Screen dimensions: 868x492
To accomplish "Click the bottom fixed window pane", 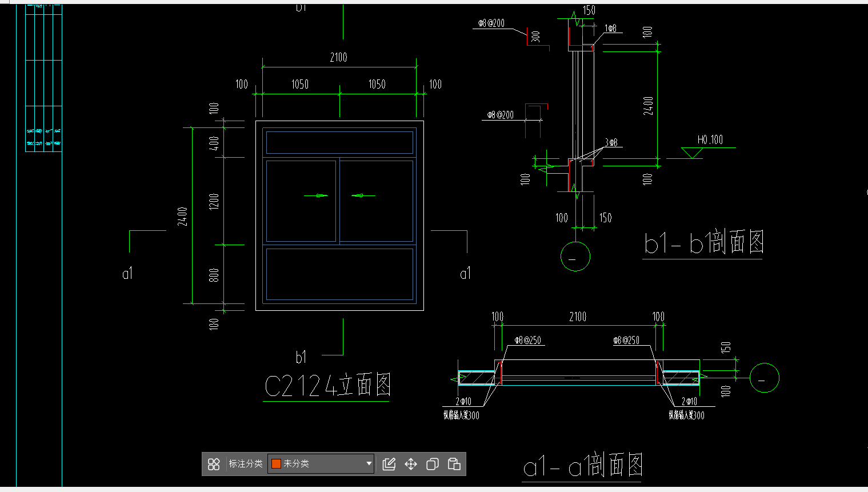I will point(339,274).
